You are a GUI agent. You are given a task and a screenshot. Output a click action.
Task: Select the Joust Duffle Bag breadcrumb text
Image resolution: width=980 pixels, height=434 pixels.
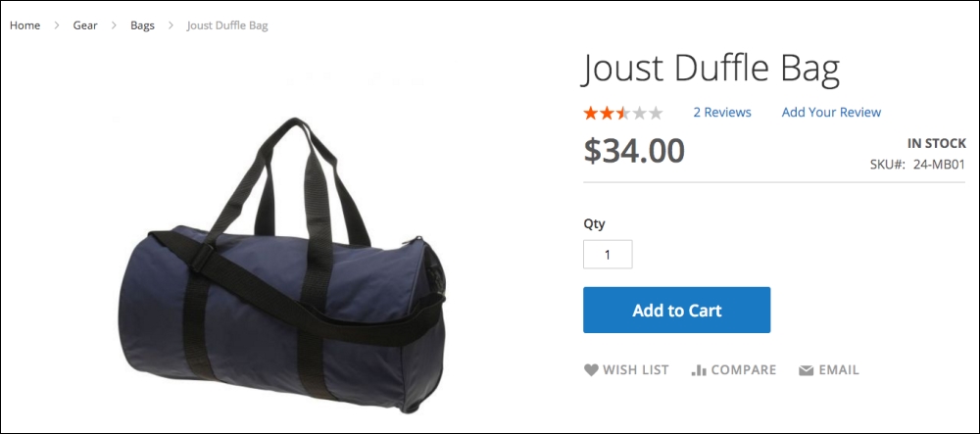(x=227, y=25)
